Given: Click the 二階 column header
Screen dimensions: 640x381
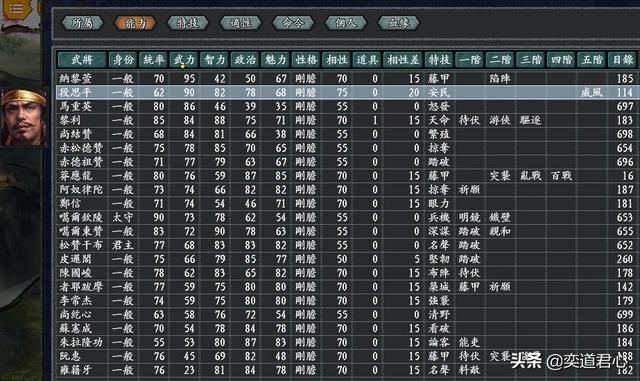Looking at the screenshot, I should pyautogui.click(x=500, y=60).
